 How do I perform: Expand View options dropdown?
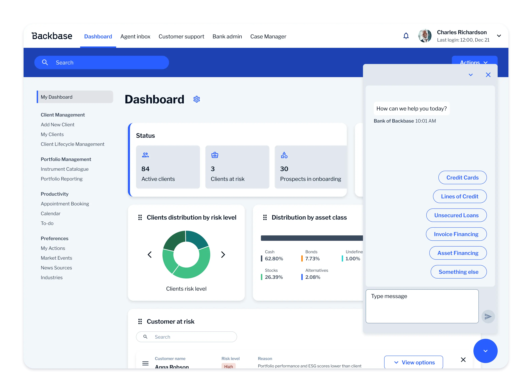413,362
